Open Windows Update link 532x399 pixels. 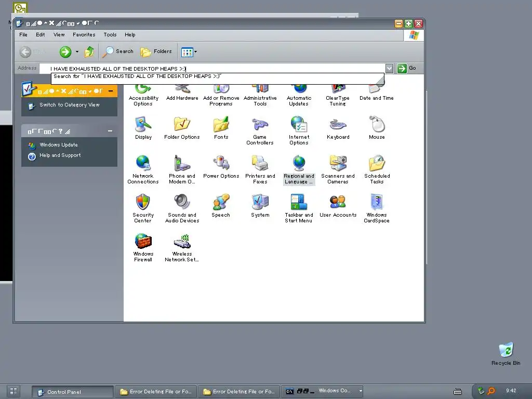58,145
